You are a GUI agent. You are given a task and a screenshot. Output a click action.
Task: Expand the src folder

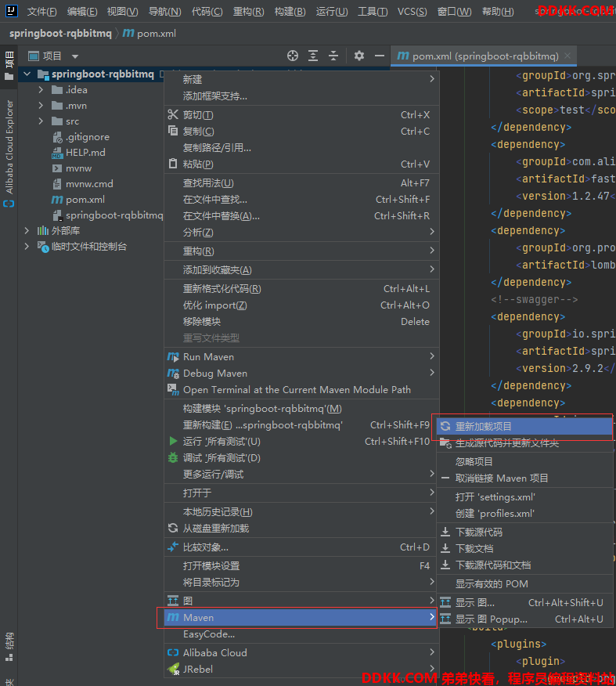pyautogui.click(x=41, y=121)
